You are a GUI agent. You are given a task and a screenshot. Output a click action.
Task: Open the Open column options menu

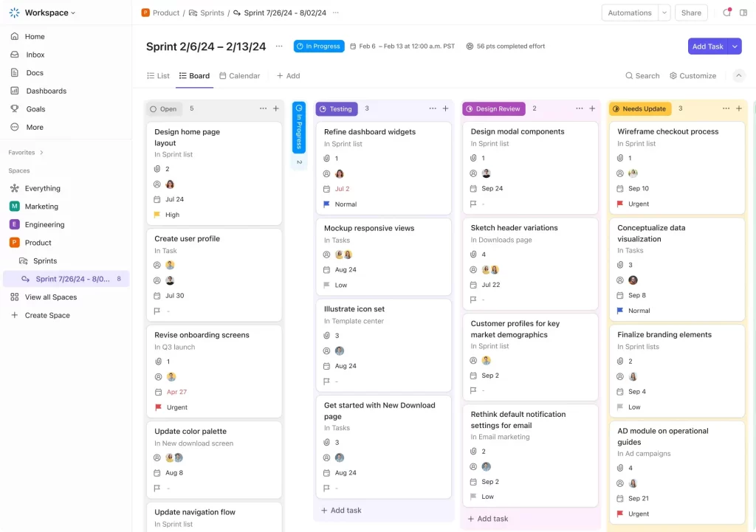[263, 108]
